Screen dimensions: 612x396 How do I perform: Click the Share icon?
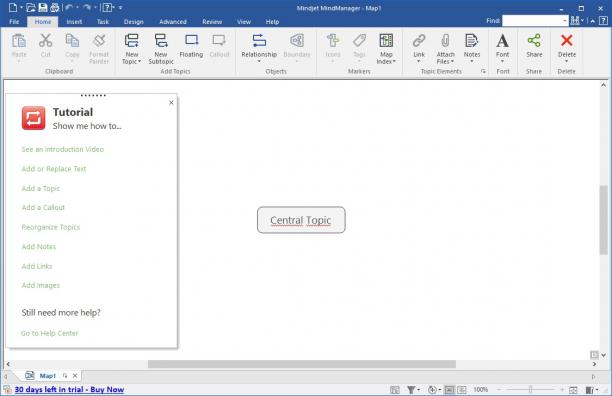coord(534,41)
